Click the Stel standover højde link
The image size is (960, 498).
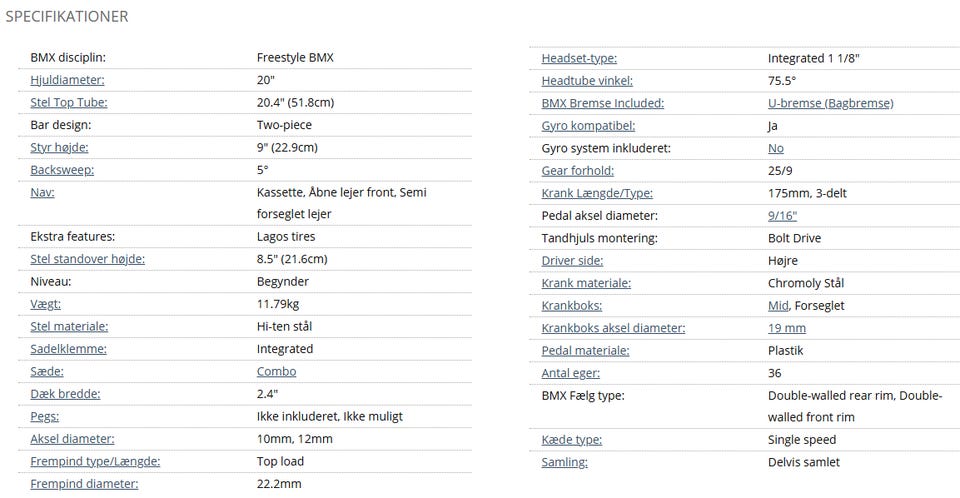[88, 259]
